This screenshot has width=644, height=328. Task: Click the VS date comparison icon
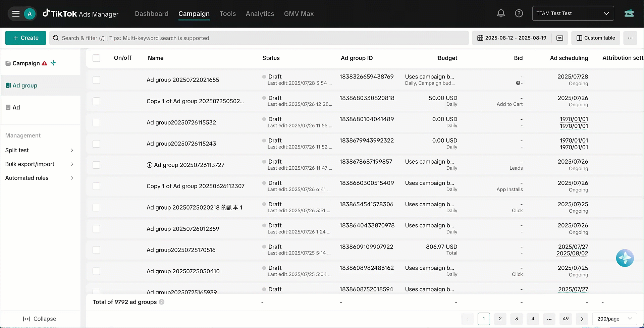pos(559,38)
